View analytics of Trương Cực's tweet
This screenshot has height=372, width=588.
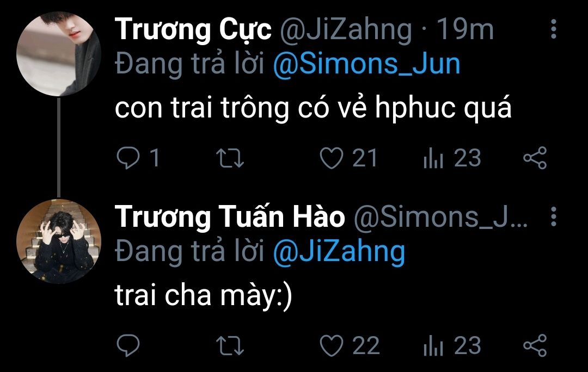tap(433, 158)
